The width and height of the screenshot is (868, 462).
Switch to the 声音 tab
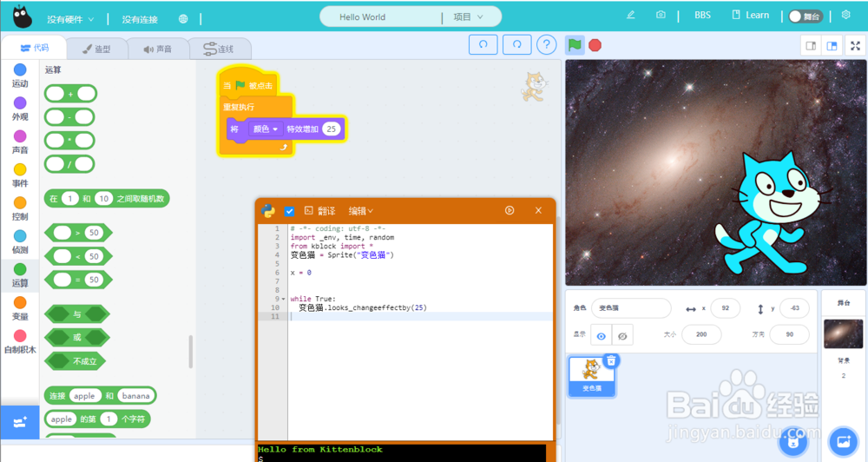click(x=158, y=49)
